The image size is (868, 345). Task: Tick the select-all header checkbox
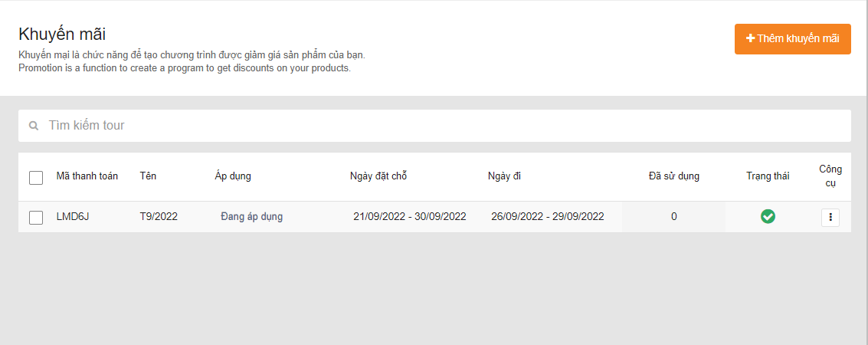(x=36, y=178)
